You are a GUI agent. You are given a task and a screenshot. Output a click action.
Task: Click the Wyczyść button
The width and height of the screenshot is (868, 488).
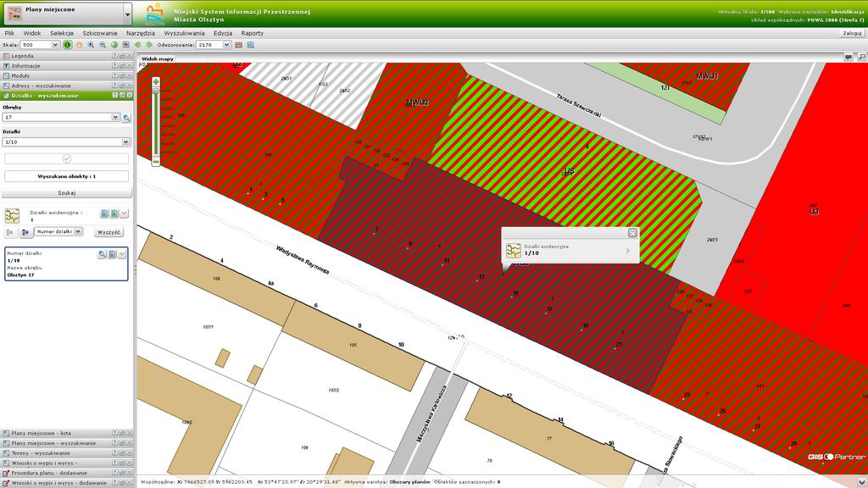[109, 232]
